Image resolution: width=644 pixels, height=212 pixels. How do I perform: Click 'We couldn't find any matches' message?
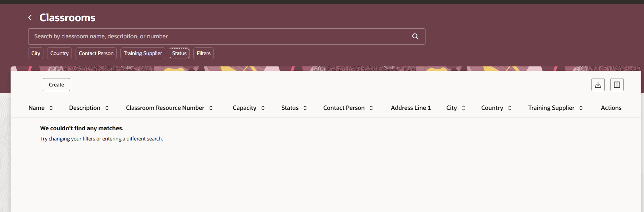coord(82,128)
